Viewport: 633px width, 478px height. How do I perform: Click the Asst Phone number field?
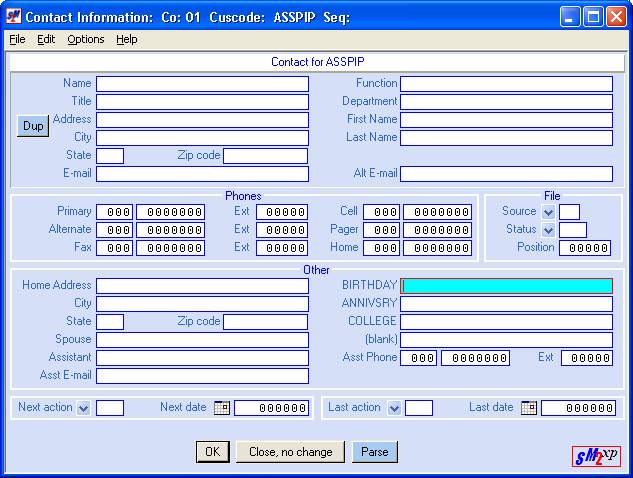475,358
